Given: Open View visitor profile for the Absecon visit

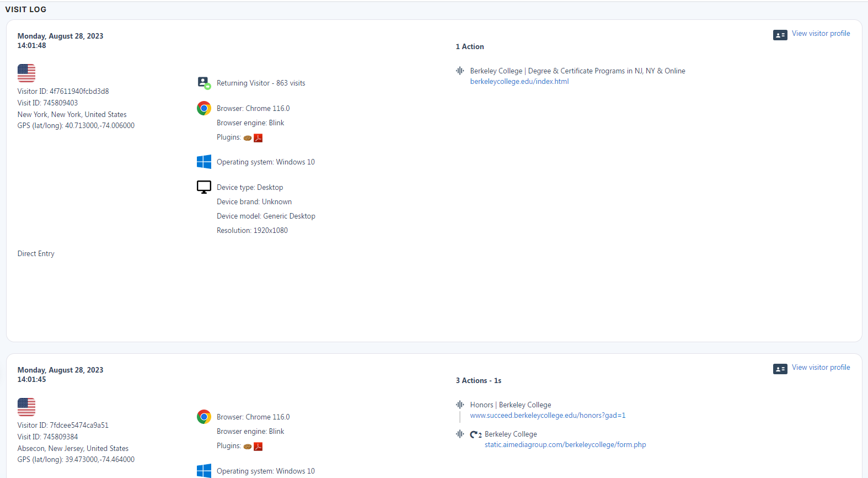Looking at the screenshot, I should (821, 368).
